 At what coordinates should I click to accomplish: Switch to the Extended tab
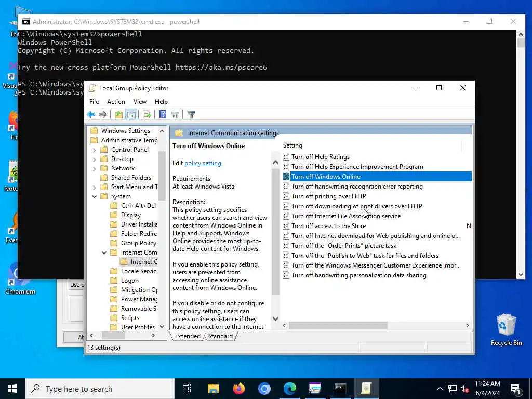pyautogui.click(x=187, y=336)
